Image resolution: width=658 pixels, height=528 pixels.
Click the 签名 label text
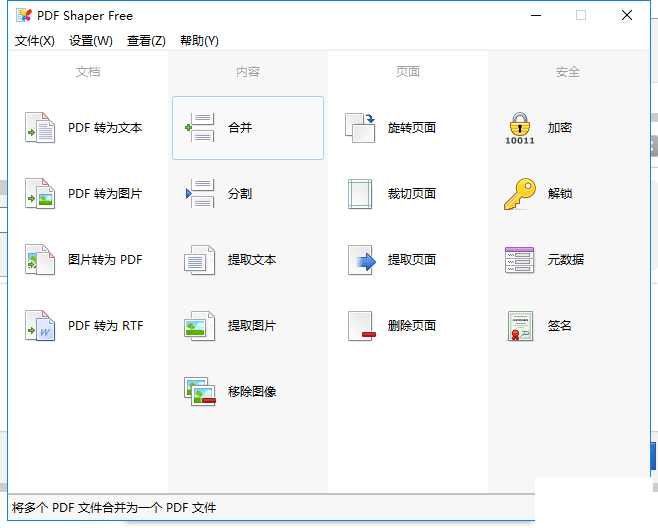(560, 326)
